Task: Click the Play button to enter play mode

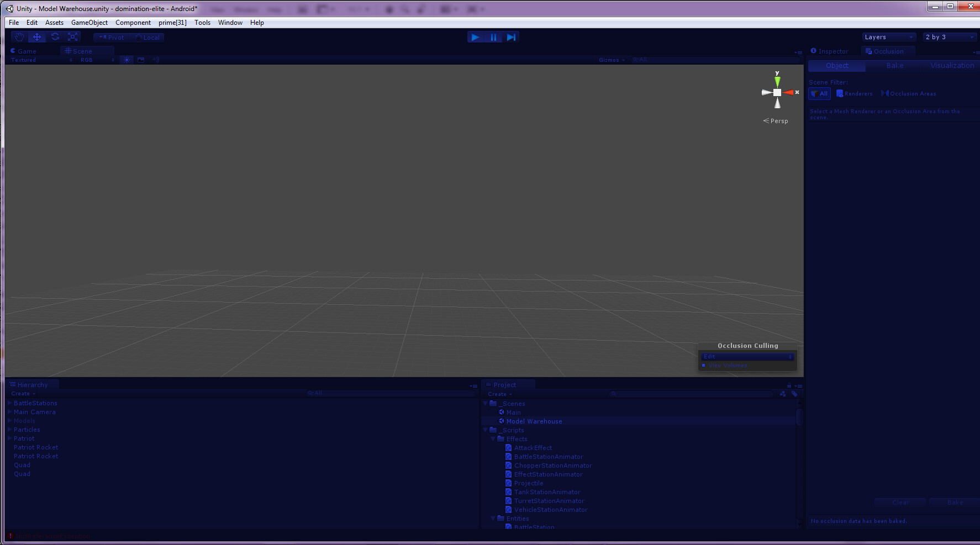Action: 476,36
